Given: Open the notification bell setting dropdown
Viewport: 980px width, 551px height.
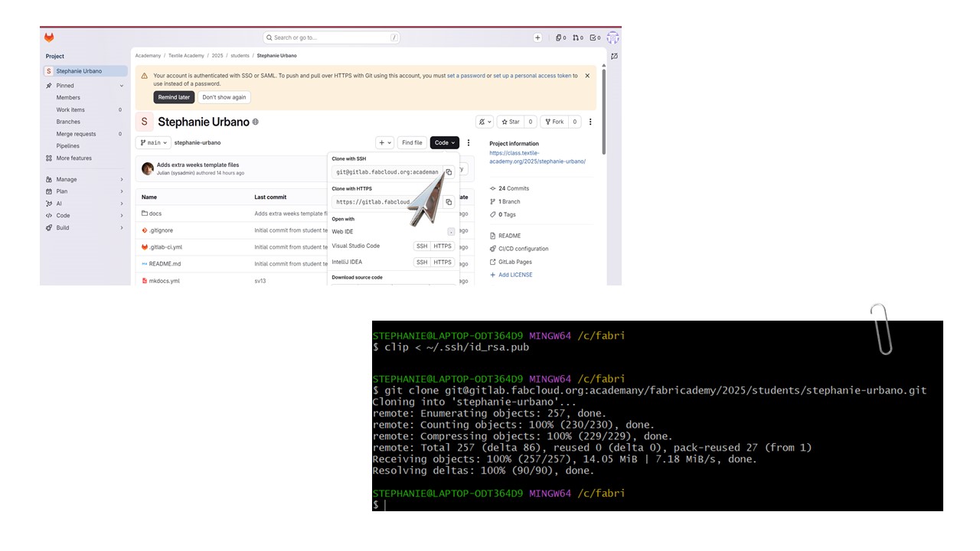Looking at the screenshot, I should [x=485, y=122].
